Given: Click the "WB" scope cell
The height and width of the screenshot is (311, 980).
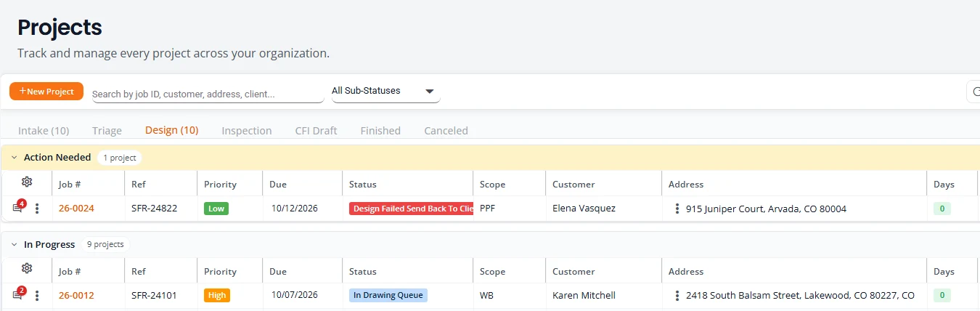Looking at the screenshot, I should tap(486, 296).
